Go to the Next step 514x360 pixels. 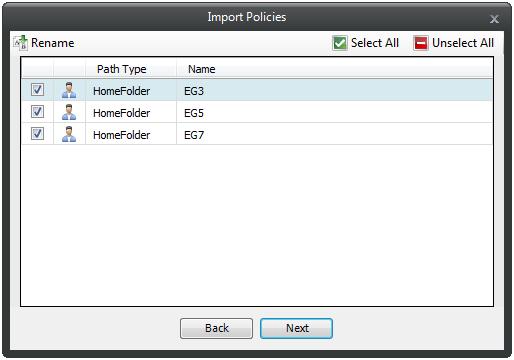296,328
